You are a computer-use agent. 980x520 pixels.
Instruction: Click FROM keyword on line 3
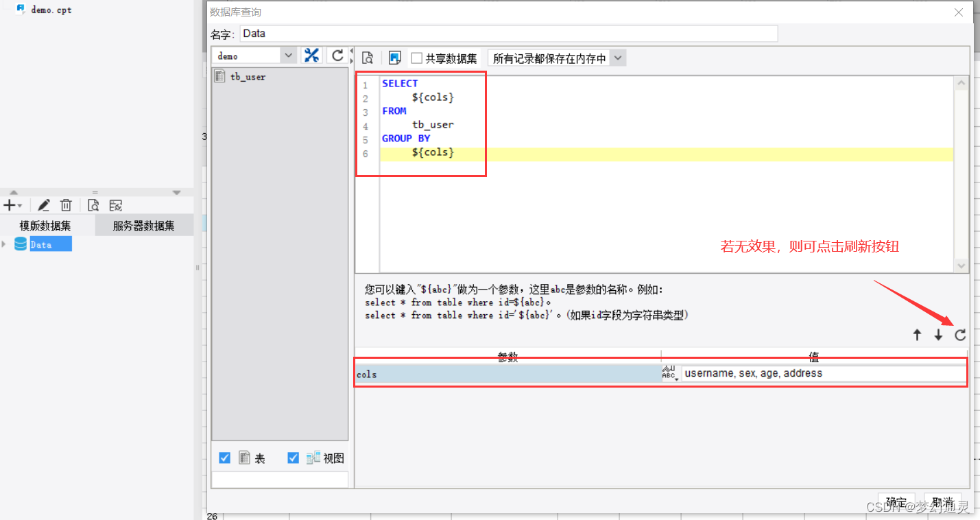click(x=394, y=111)
